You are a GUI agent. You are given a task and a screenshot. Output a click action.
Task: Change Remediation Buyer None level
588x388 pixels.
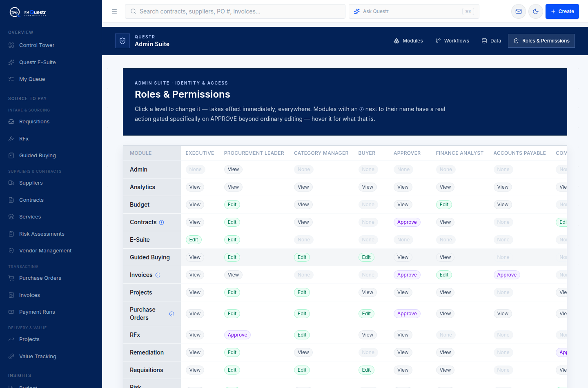[368, 352]
